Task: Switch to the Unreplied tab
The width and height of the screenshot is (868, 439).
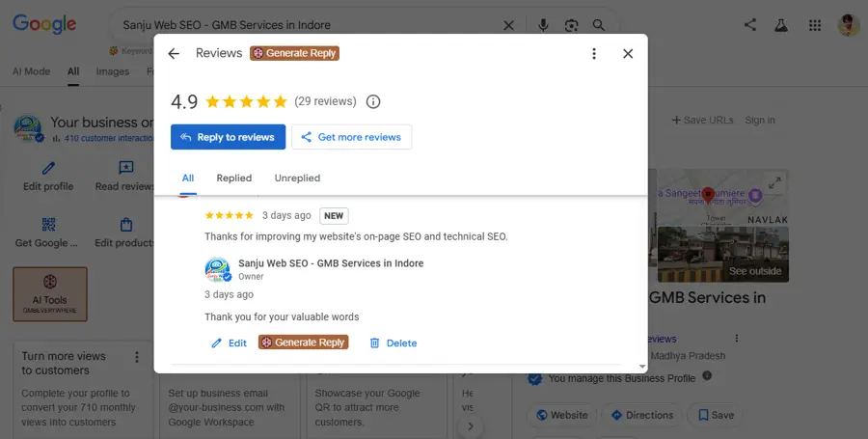Action: 297,178
